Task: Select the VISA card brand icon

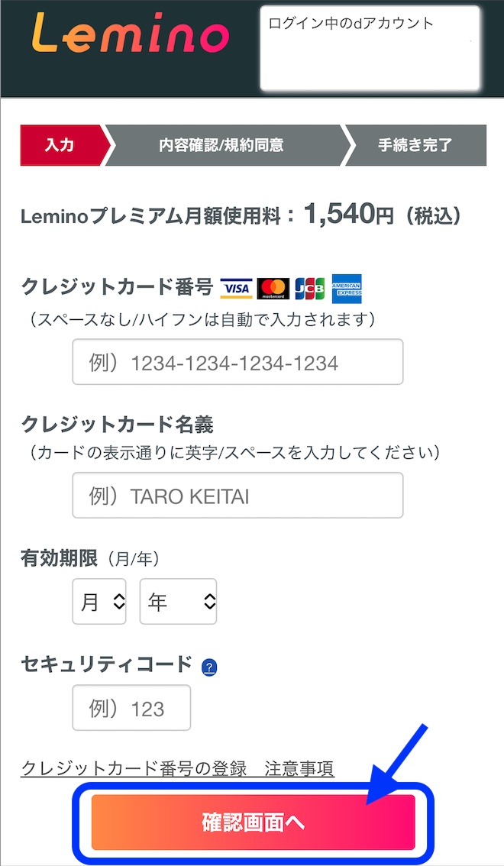Action: [x=237, y=288]
